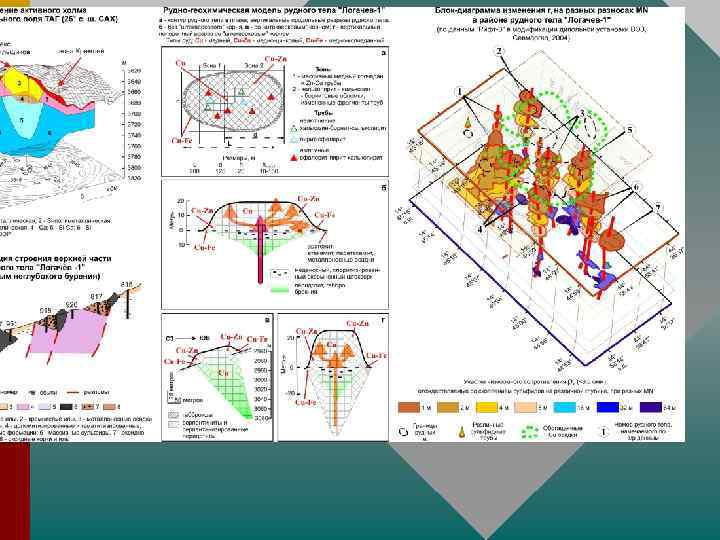The width and height of the screenshot is (720, 540).
Task: Click the ore body boundary outline legend icon
Action: click(x=403, y=432)
